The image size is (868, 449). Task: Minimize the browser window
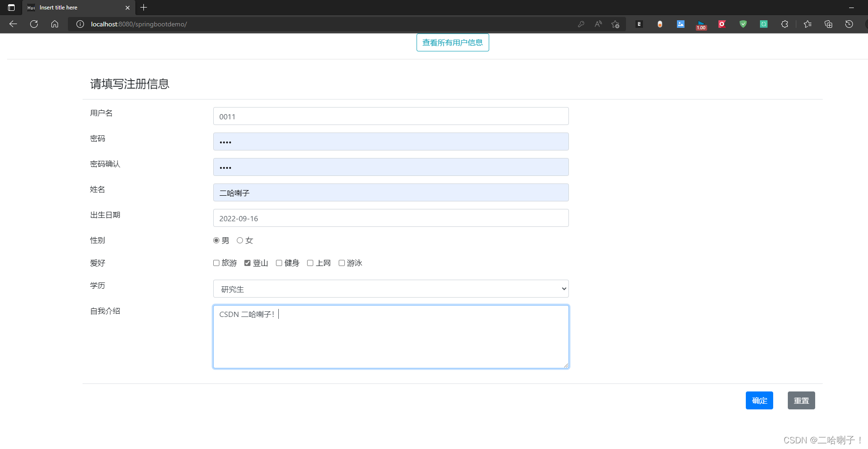pos(851,8)
